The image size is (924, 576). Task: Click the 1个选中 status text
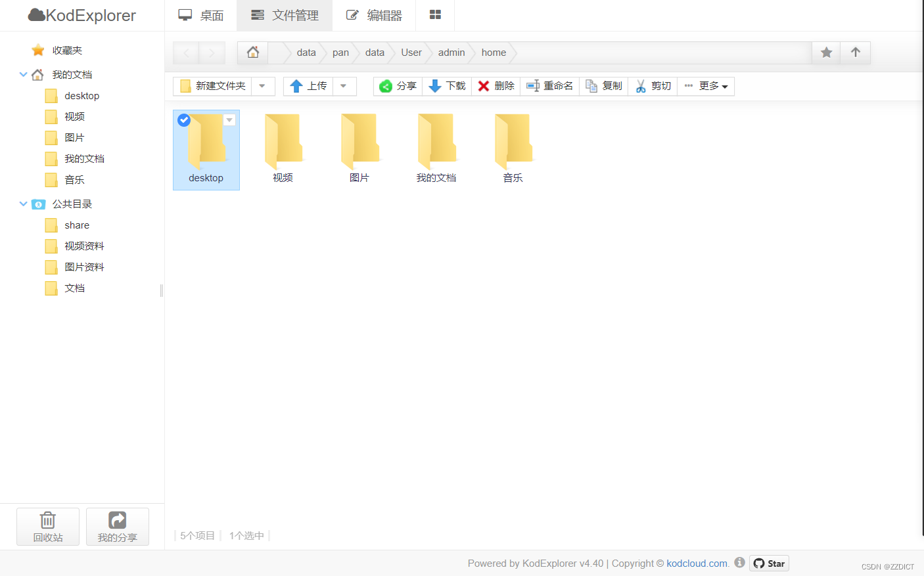pyautogui.click(x=246, y=536)
